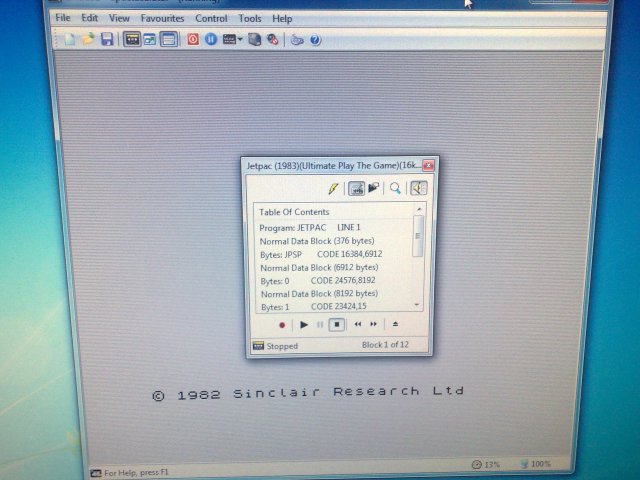Click the tape list scroll up arrow
The height and width of the screenshot is (480, 640).
point(418,209)
